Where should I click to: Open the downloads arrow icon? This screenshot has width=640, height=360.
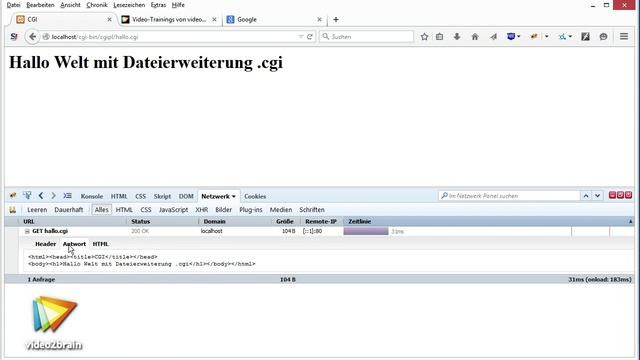pyautogui.click(x=457, y=37)
